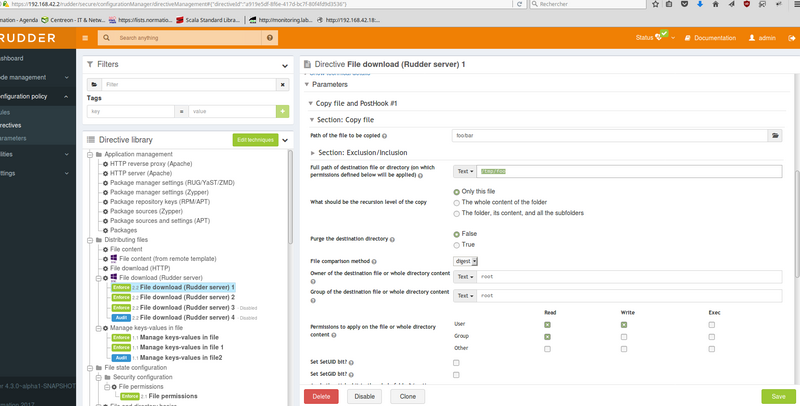Click gear icon of HTTP server (Apache)
Image resolution: width=800 pixels, height=406 pixels.
coord(106,173)
